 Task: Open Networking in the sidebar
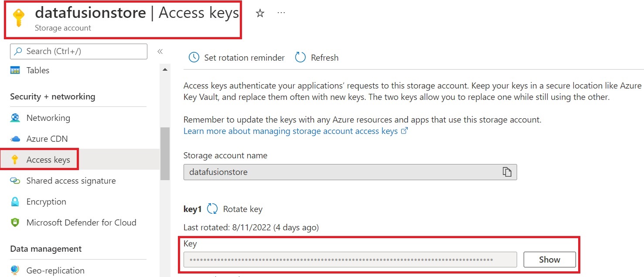[x=48, y=118]
